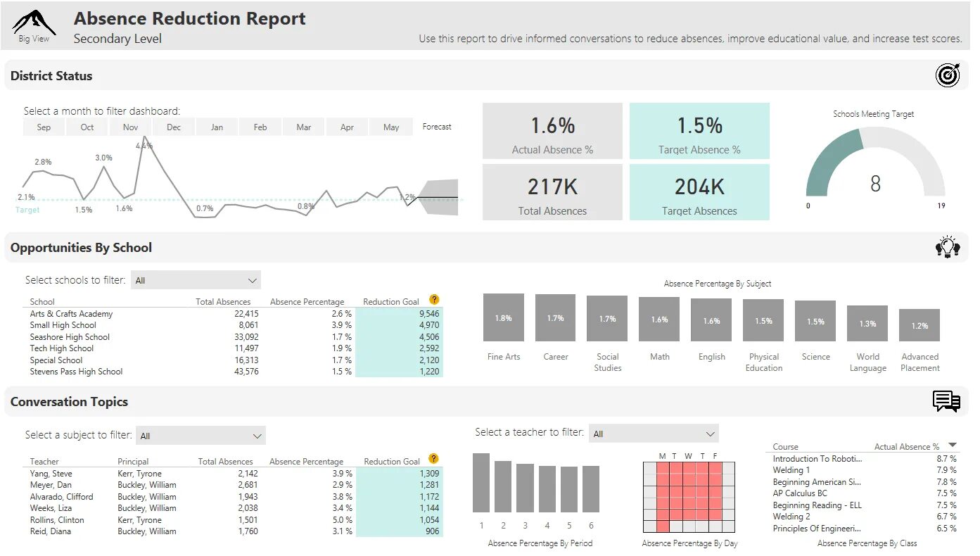The image size is (980, 556).
Task: Select the Dec month filter
Action: click(x=174, y=127)
